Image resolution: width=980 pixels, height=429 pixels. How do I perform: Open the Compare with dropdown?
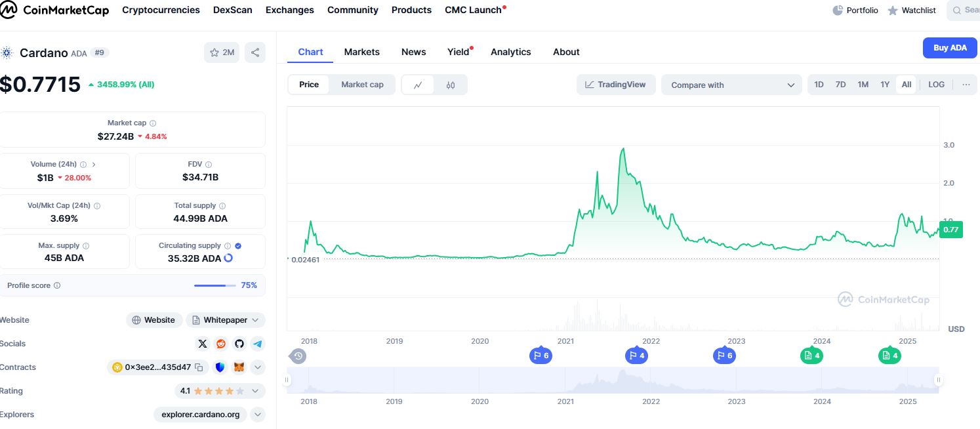tap(731, 85)
